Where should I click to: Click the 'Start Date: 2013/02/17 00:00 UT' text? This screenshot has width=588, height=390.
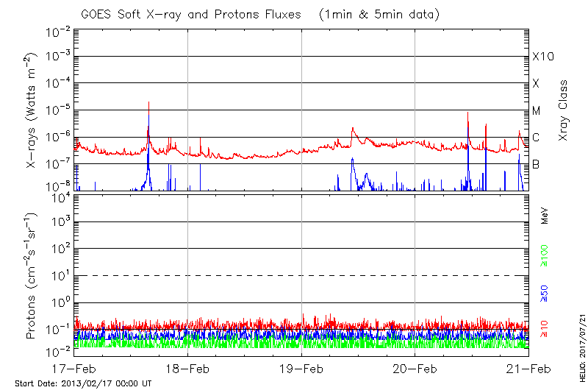pyautogui.click(x=83, y=384)
